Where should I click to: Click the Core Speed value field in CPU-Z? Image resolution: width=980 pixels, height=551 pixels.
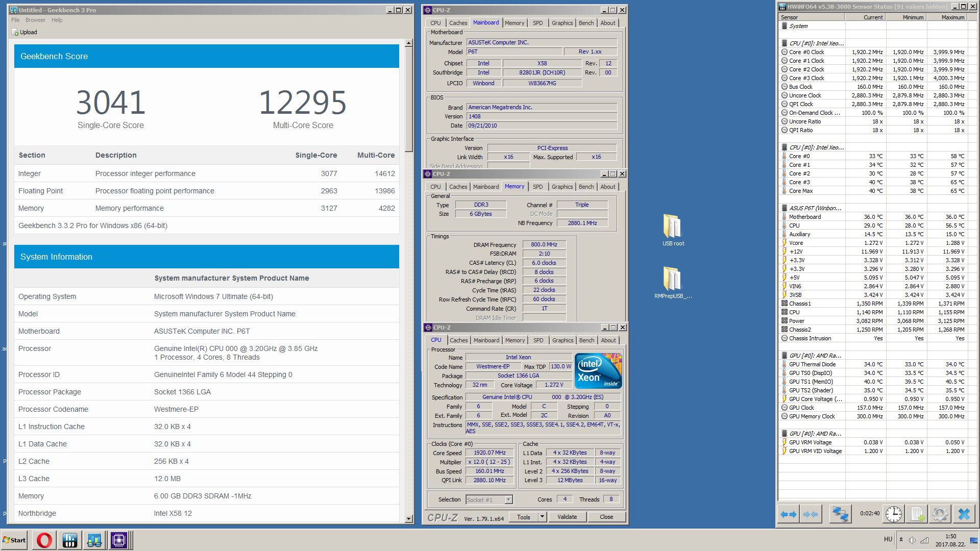[x=489, y=453]
